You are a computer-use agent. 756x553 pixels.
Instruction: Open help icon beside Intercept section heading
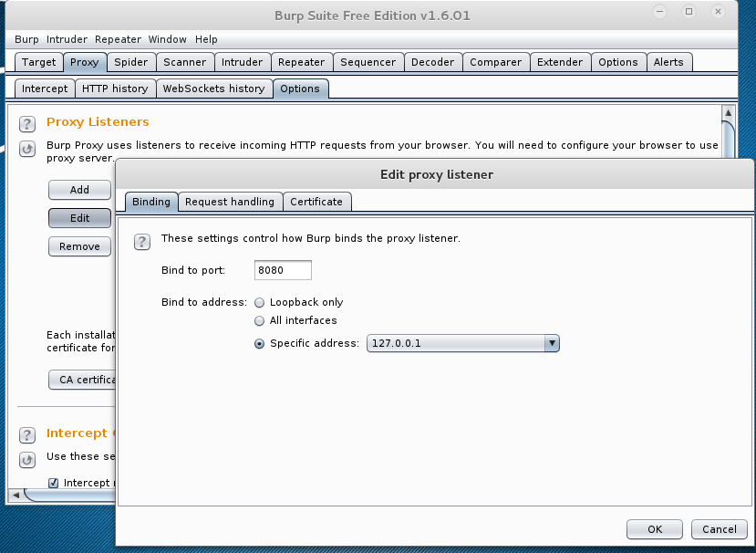(x=27, y=435)
